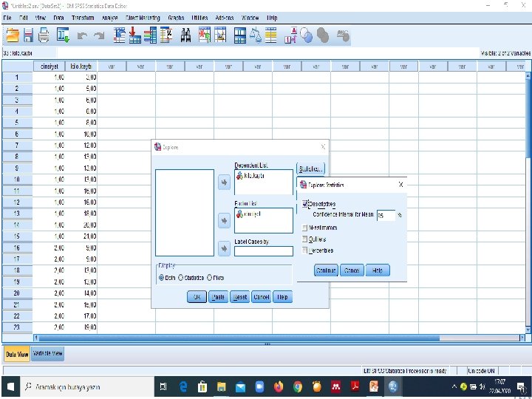The height and width of the screenshot is (399, 532).
Task: Enable the Outliers checkbox
Action: [x=304, y=239]
